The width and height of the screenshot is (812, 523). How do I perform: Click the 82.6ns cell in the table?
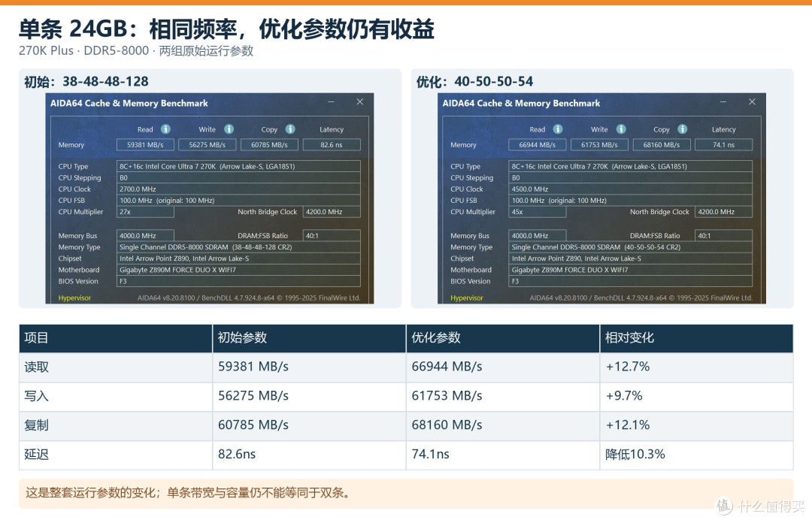(309, 455)
